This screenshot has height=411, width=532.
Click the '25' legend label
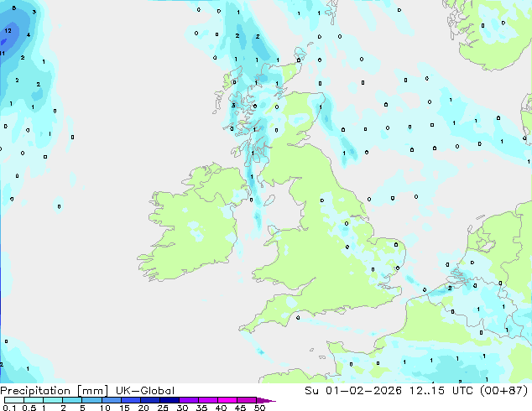click(x=163, y=408)
